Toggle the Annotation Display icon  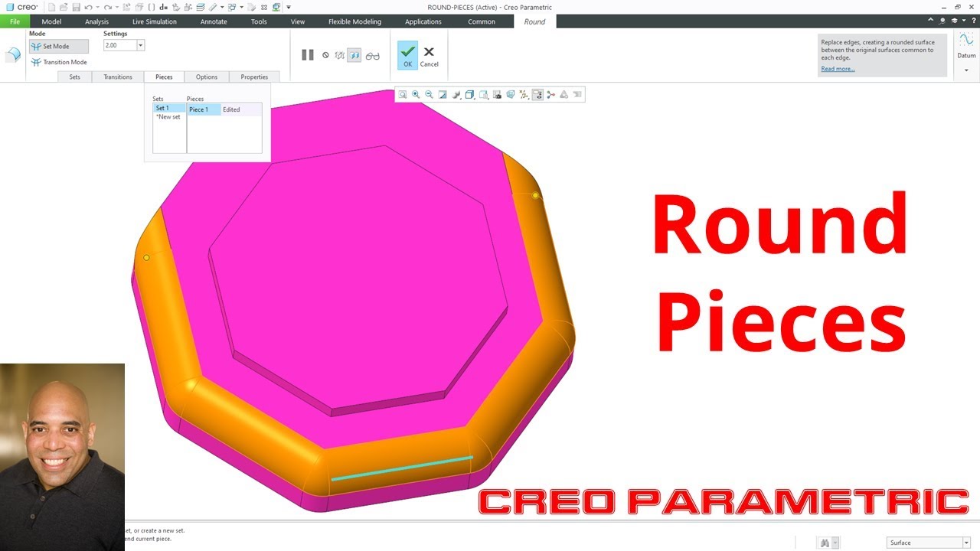tap(537, 95)
